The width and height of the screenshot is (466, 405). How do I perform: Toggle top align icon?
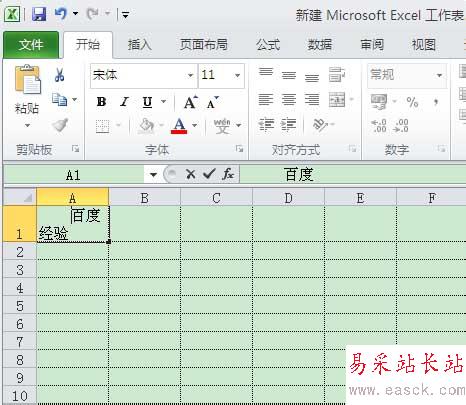click(x=266, y=73)
